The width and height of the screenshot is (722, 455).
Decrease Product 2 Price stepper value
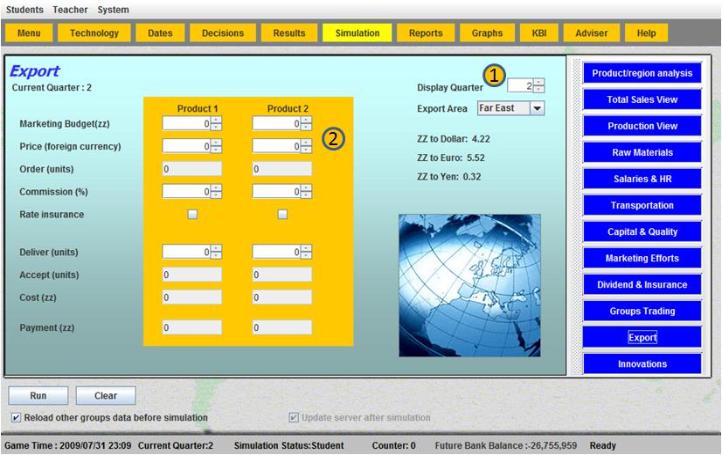305,149
